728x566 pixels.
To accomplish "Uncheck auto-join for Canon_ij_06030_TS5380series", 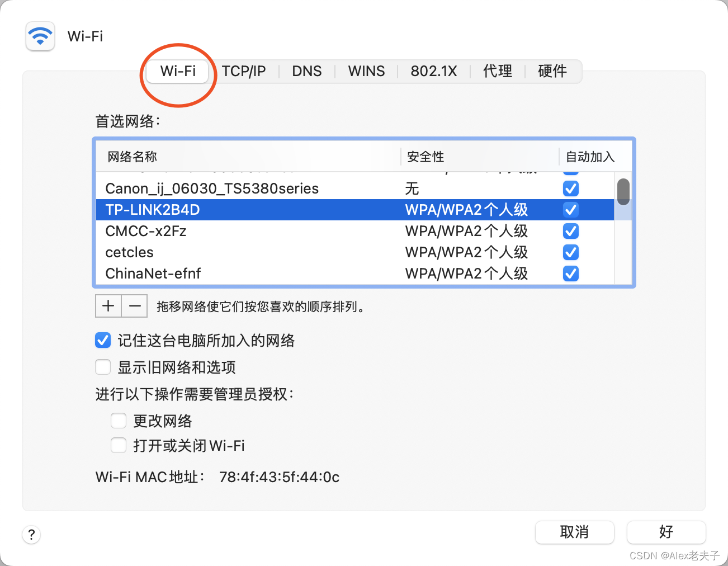I will 571,188.
